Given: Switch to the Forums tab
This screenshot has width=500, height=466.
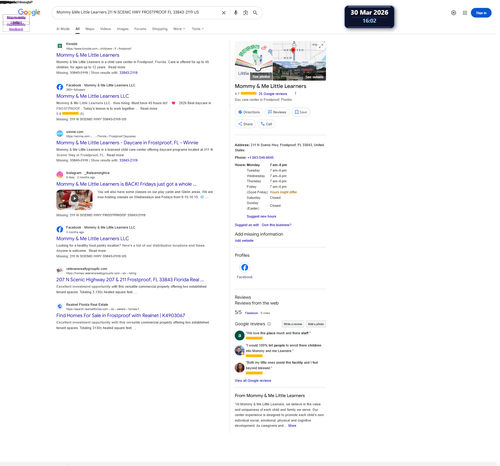Looking at the screenshot, I should (140, 29).
